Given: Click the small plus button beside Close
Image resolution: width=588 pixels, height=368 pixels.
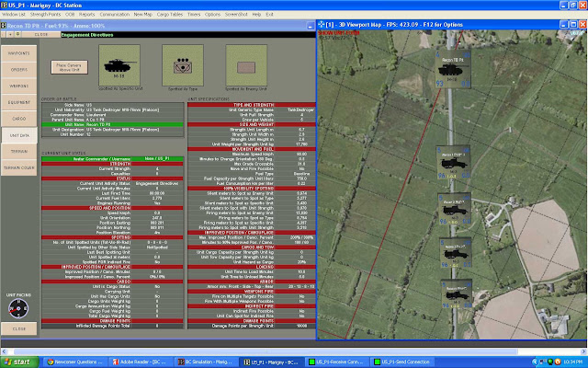Looking at the screenshot, I should [10, 35].
